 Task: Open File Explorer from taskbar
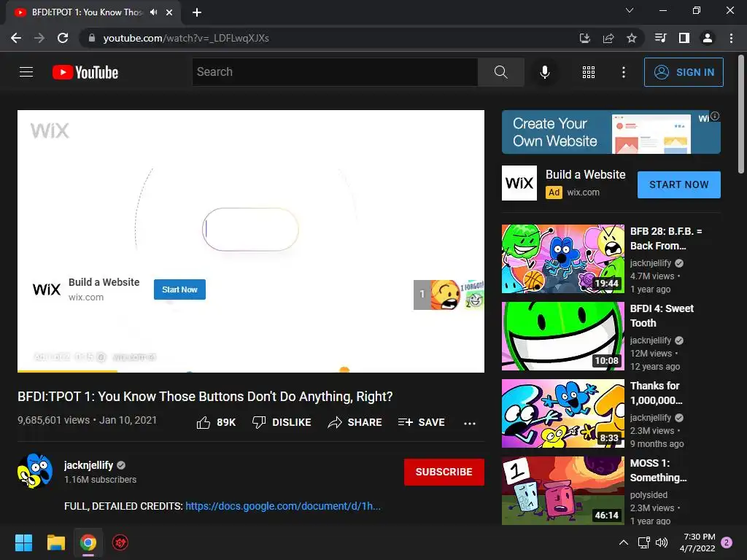click(x=55, y=542)
